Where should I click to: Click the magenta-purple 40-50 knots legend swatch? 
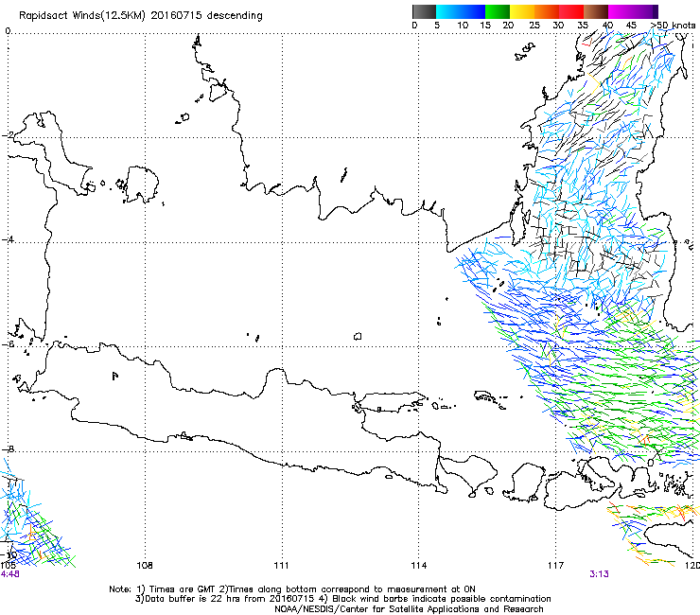(633, 11)
